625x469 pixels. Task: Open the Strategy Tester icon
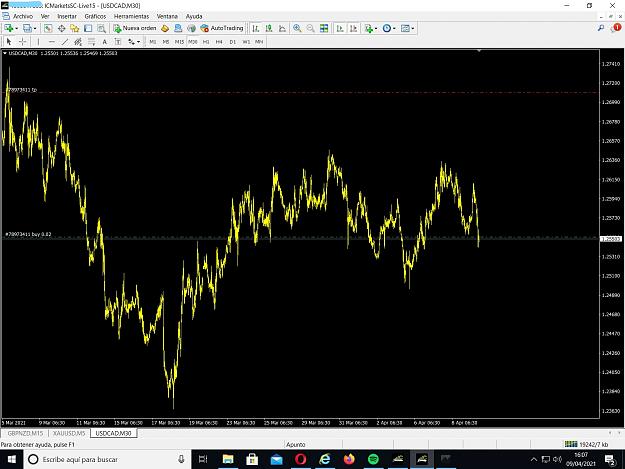tap(102, 28)
